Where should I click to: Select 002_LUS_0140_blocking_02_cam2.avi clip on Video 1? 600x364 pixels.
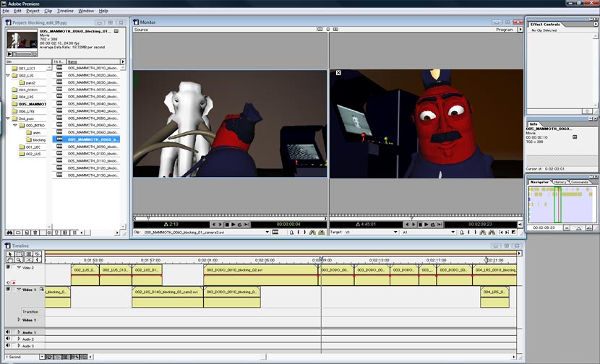167,297
